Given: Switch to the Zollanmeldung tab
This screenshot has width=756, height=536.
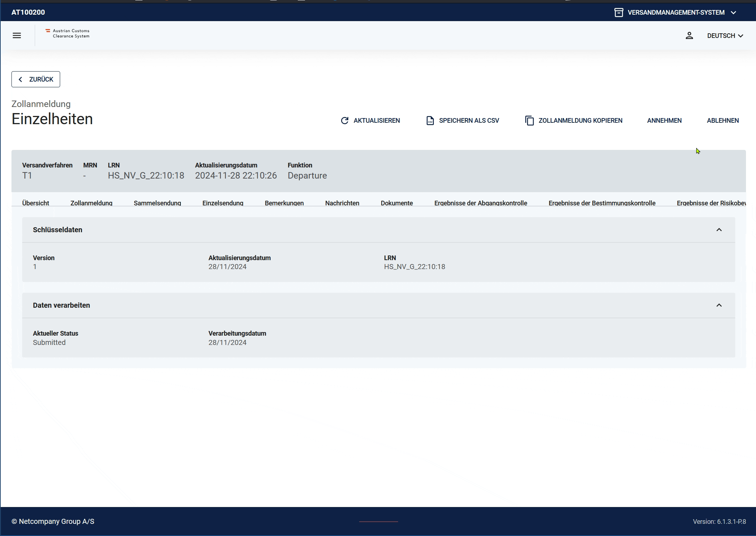Looking at the screenshot, I should point(91,203).
